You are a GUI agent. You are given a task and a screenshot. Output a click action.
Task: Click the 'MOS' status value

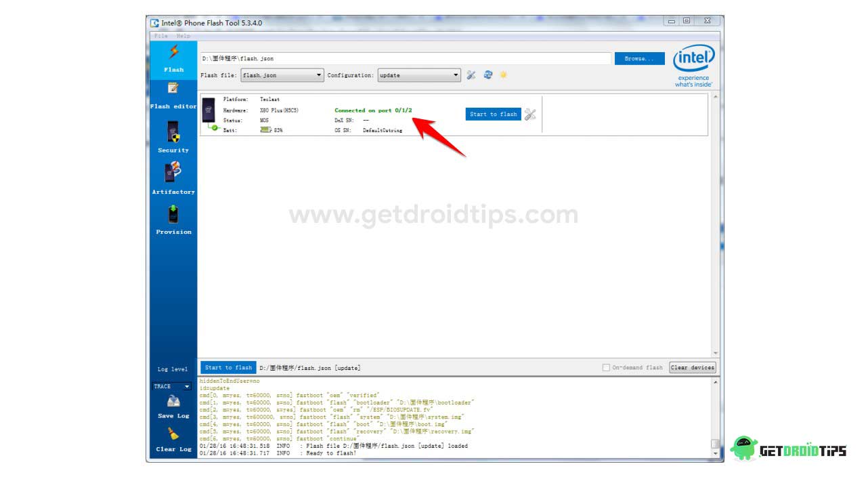coord(264,120)
